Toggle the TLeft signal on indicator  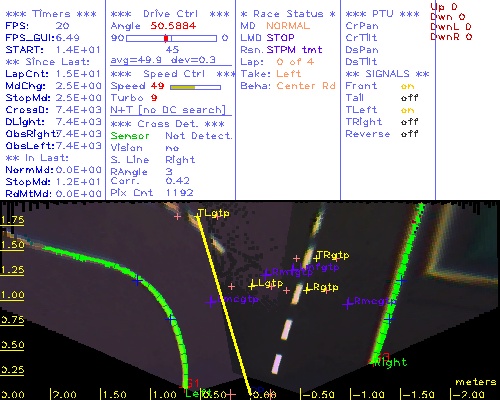tap(407, 110)
